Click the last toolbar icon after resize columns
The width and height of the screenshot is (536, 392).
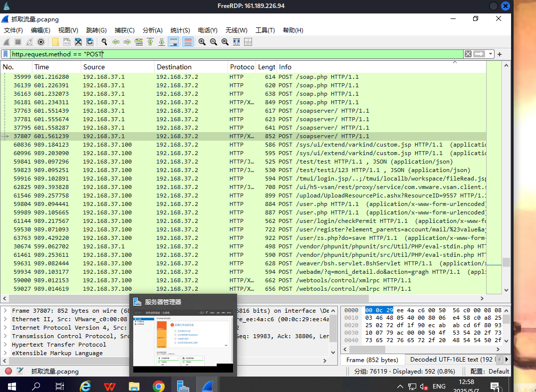tap(248, 42)
